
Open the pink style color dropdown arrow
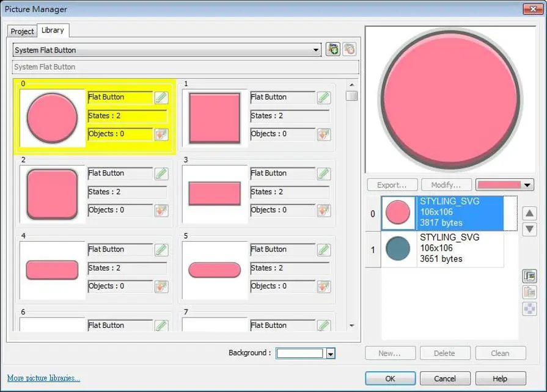[x=527, y=185]
